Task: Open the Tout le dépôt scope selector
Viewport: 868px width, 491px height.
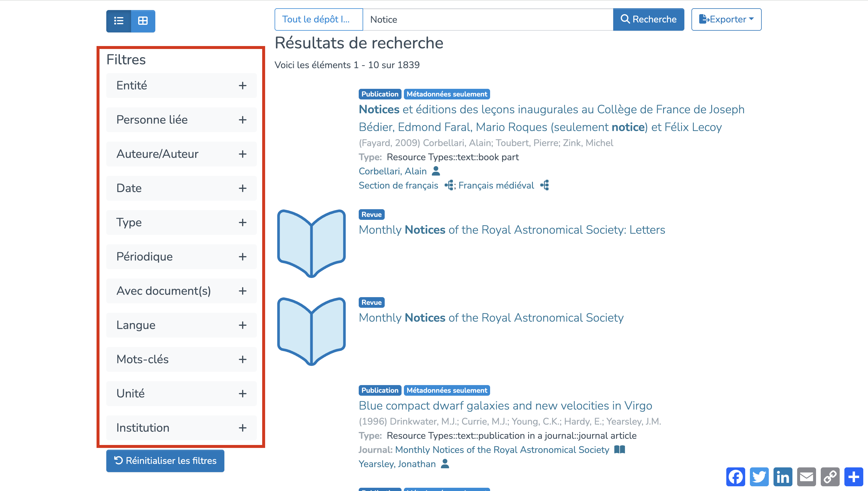Action: (319, 19)
